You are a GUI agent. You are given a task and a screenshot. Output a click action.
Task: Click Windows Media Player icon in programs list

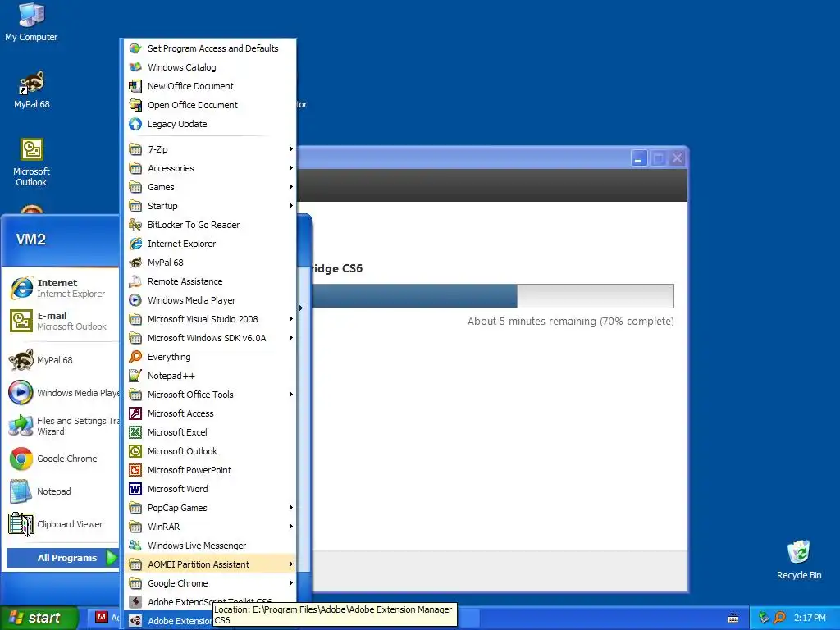tap(135, 300)
